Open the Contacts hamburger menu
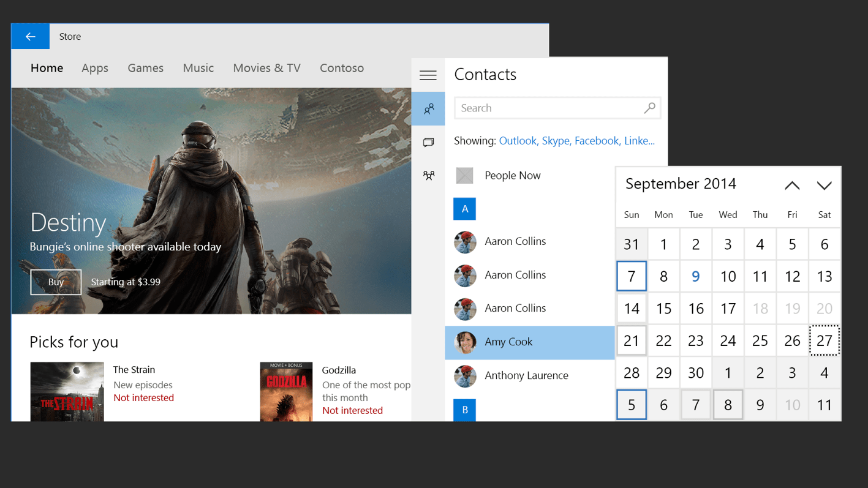 coord(428,74)
